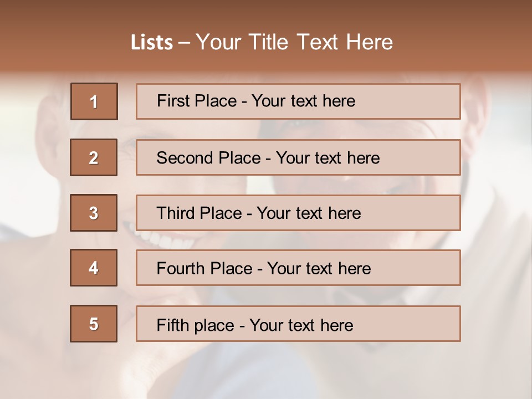Image resolution: width=532 pixels, height=399 pixels.
Task: Click the number 1 box
Action: (x=94, y=101)
